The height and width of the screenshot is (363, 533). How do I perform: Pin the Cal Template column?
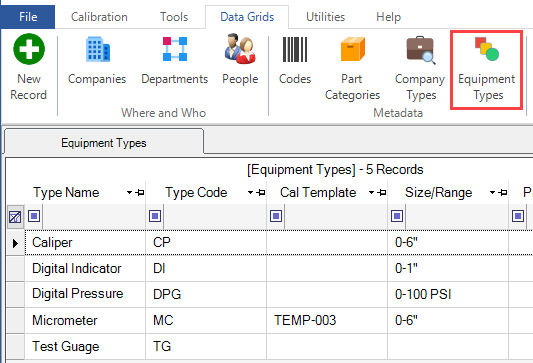[x=382, y=193]
